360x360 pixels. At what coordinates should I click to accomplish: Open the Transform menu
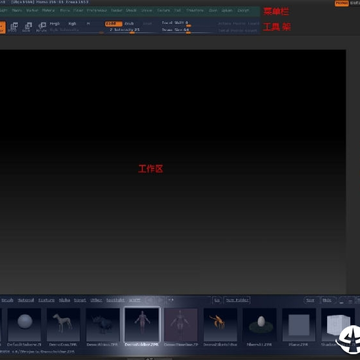[x=195, y=10]
